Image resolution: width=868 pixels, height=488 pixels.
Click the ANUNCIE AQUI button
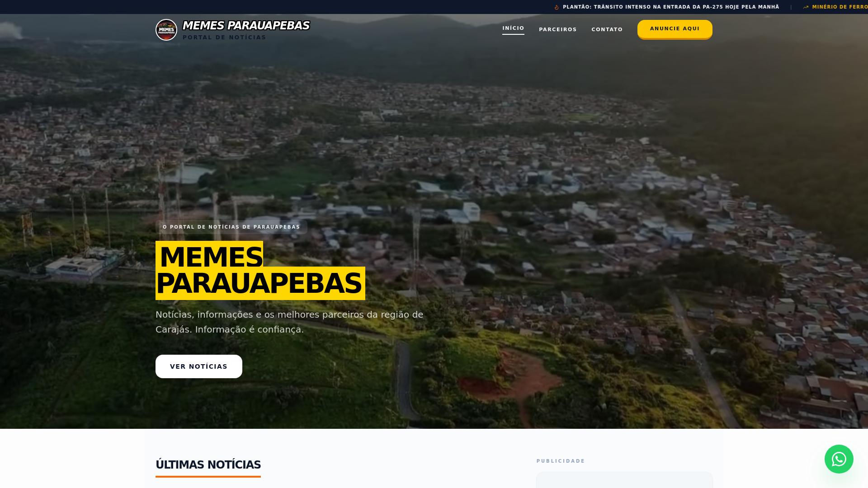(x=675, y=29)
